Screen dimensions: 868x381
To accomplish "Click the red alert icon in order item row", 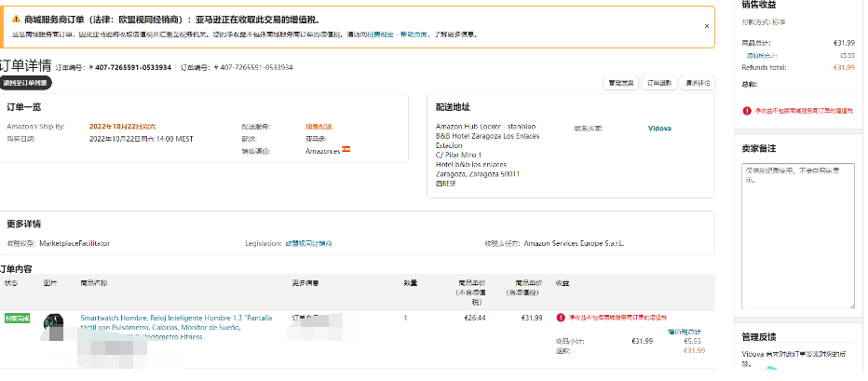I will pos(560,318).
